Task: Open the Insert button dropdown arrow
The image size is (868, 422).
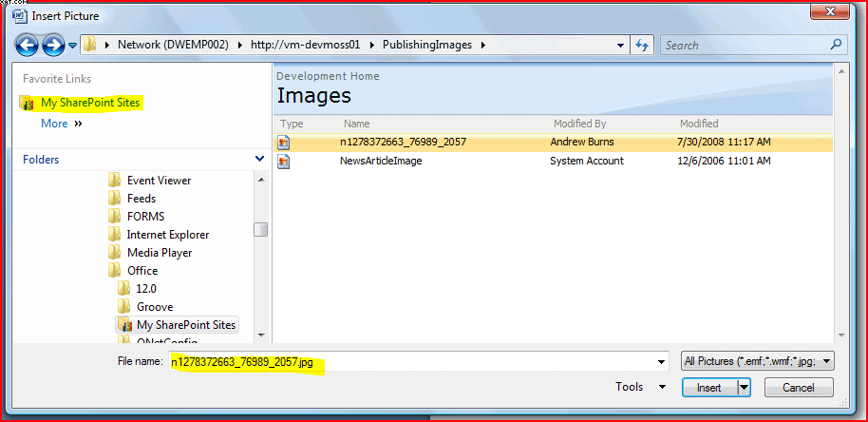Action: click(x=745, y=387)
